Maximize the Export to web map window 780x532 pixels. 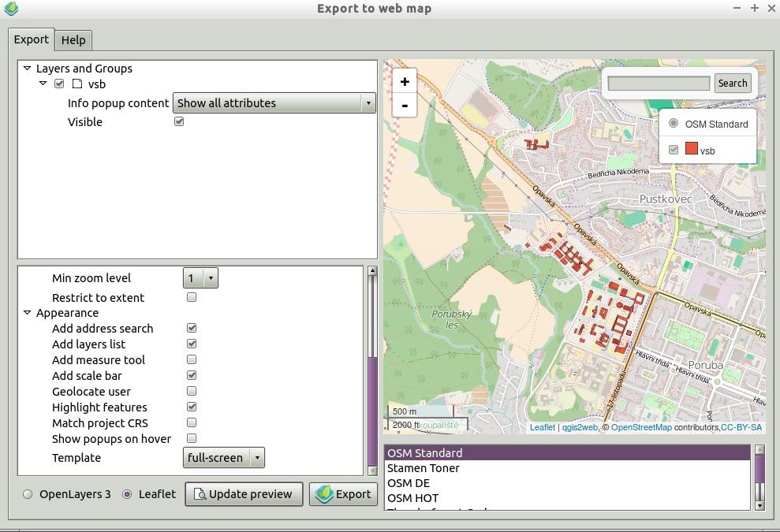[x=755, y=8]
